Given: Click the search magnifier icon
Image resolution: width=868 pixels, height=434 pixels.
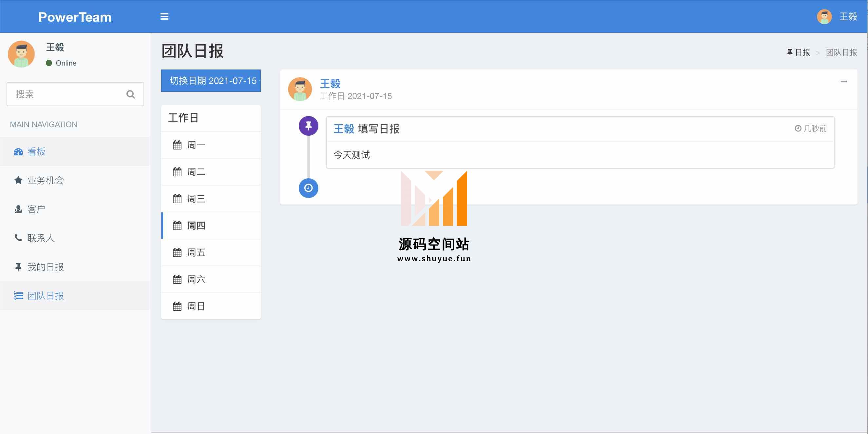Looking at the screenshot, I should tap(130, 94).
